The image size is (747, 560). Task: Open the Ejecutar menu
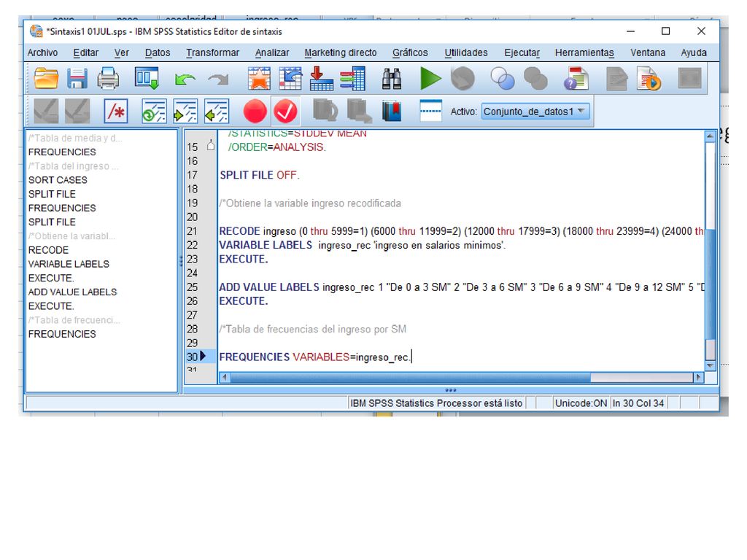(x=522, y=52)
